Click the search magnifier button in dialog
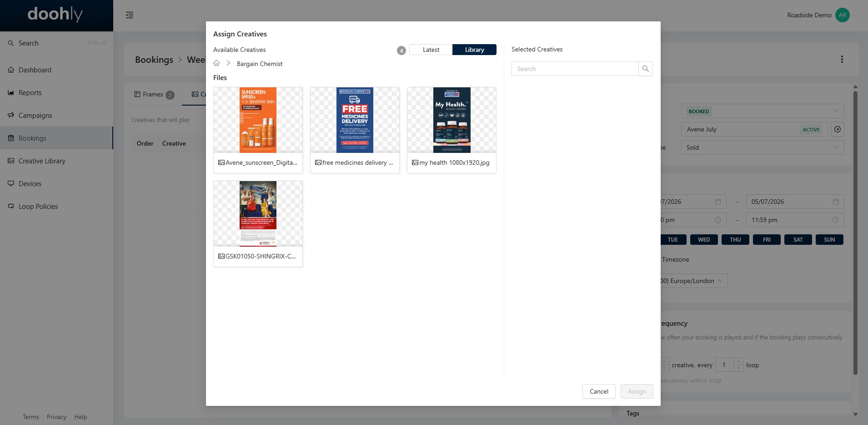The width and height of the screenshot is (868, 425). [645, 69]
